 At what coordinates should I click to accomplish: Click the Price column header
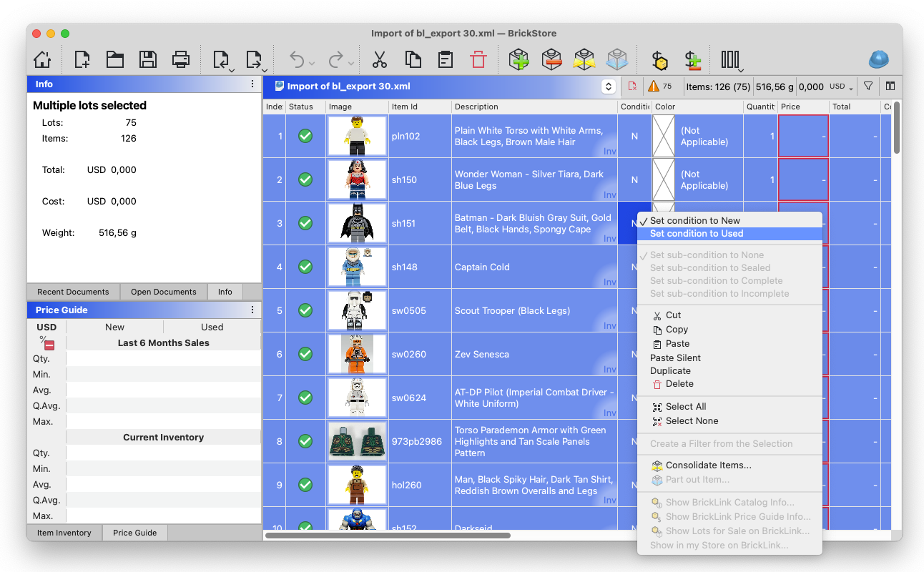803,107
